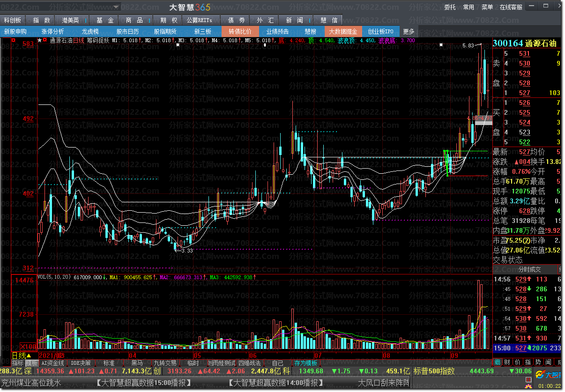
Task: Click the 创业板IPO button
Action: click(x=380, y=31)
